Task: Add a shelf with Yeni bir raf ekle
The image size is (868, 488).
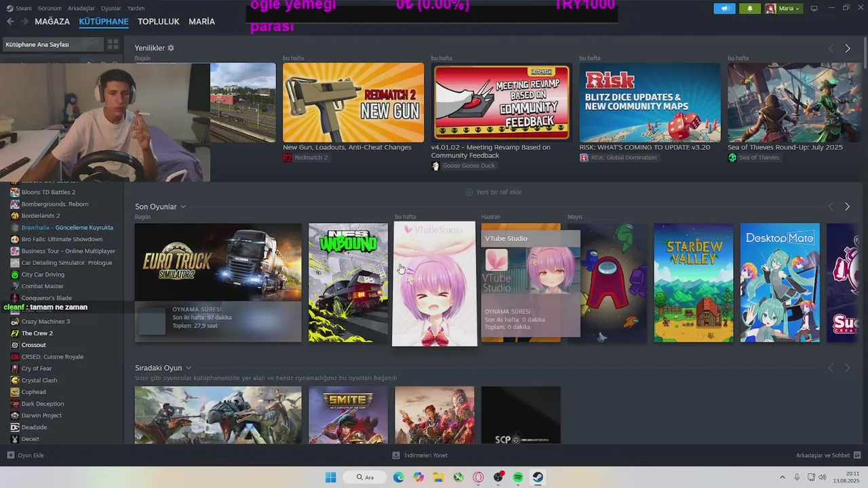Action: (x=494, y=192)
